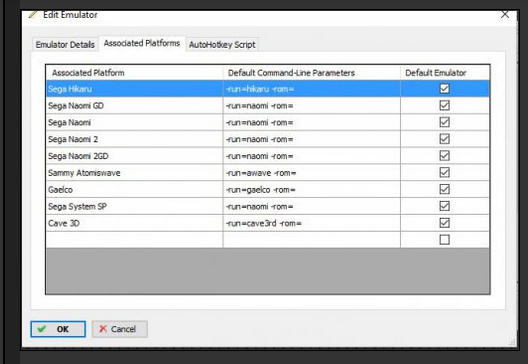Select the Sega Naomi platform cell
Viewport: 528px width, 364px height.
click(x=134, y=122)
